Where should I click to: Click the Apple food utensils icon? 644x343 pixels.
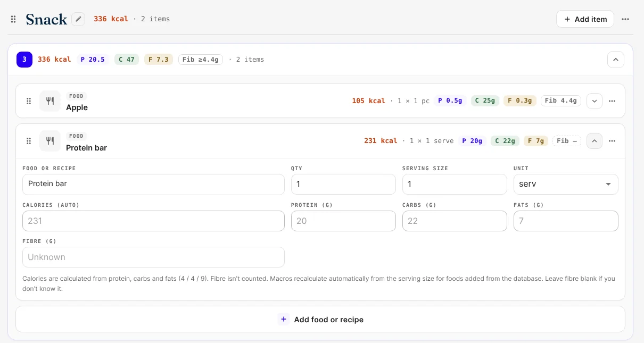click(x=50, y=101)
